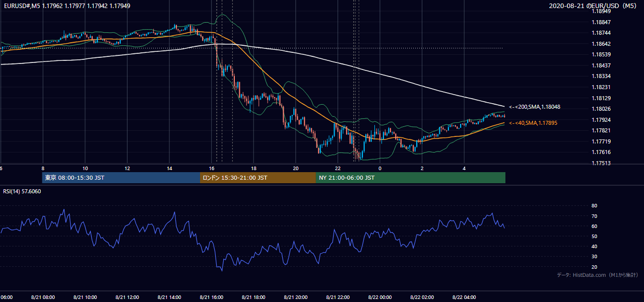Click the bottom time label 8/21 18:00
Image resolution: width=644 pixels, height=302 pixels.
(253, 297)
